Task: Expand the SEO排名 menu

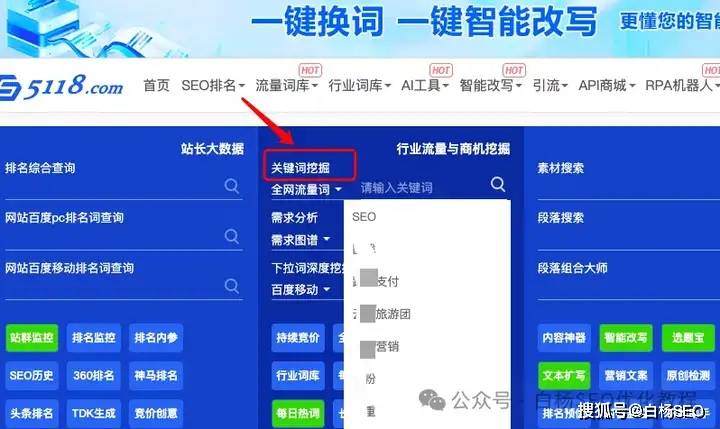Action: [x=213, y=85]
